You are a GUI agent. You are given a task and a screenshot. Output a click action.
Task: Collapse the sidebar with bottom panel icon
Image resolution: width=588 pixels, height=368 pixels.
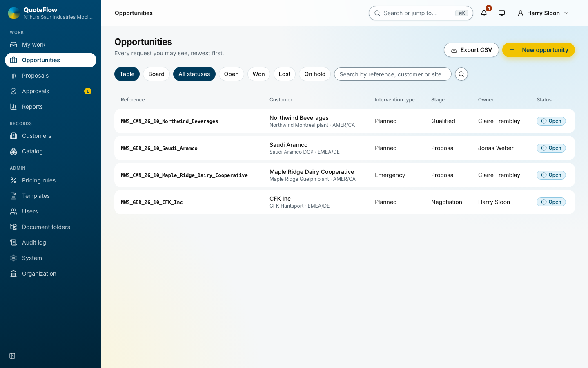click(12, 356)
